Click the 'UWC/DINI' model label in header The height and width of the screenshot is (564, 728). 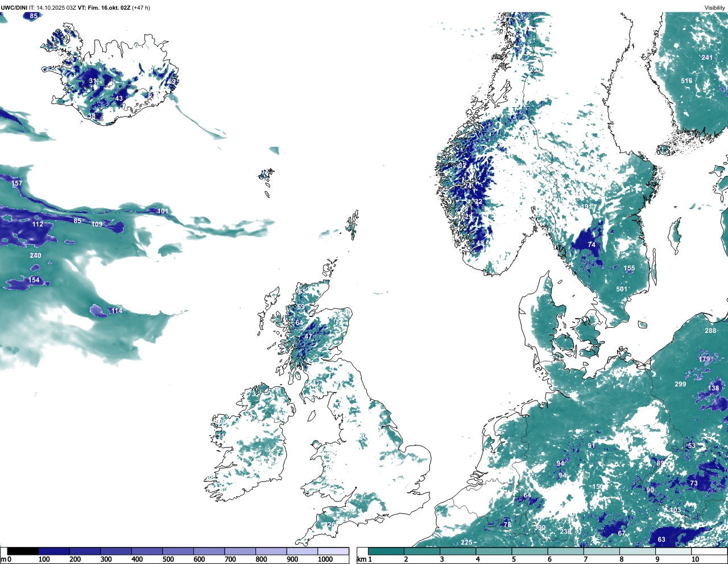click(x=14, y=8)
